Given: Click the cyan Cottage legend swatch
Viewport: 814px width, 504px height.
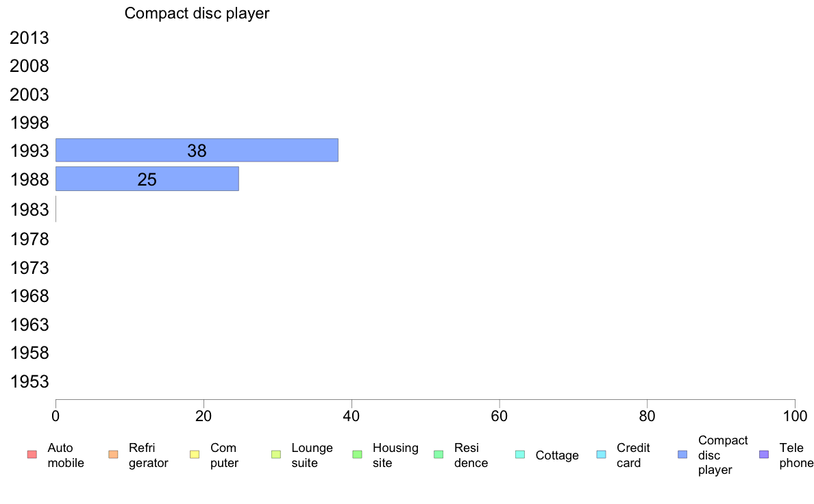Looking at the screenshot, I should (x=520, y=455).
